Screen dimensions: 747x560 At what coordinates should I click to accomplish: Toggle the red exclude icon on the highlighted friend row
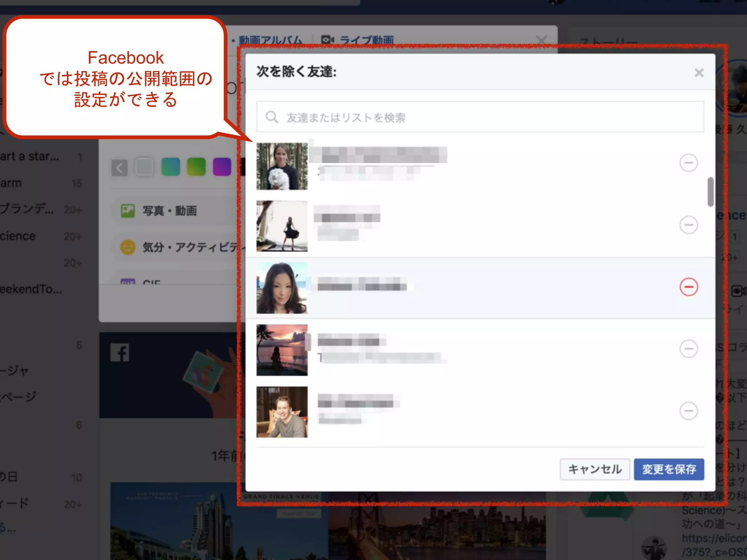[x=689, y=287]
